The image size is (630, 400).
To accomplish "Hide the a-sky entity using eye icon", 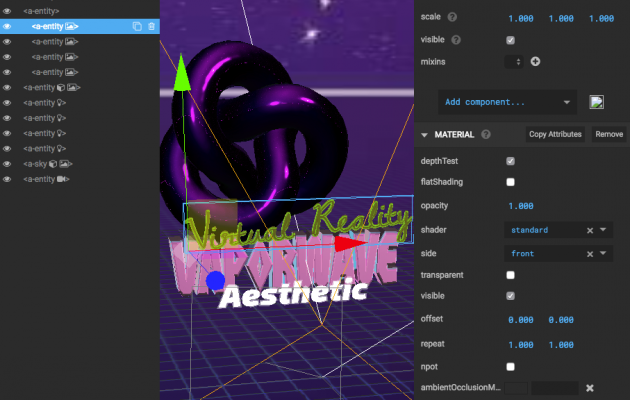I will (x=7, y=163).
